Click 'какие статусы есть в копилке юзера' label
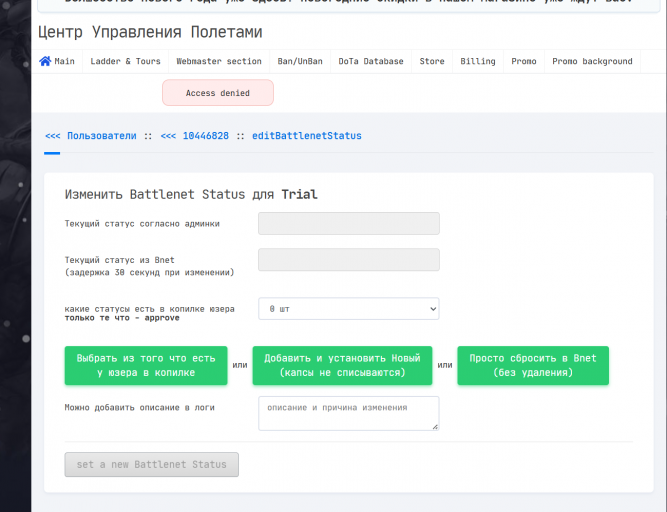Viewport: 667px width, 512px height. coord(149,309)
